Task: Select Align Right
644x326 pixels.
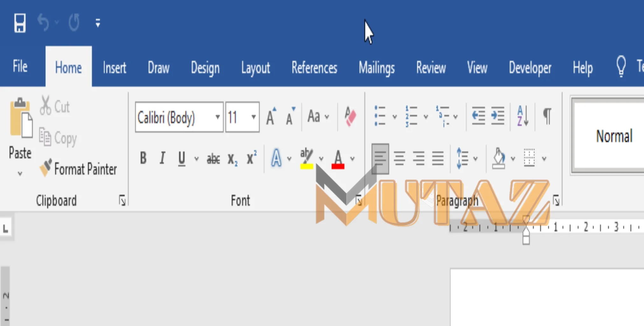Action: click(419, 159)
